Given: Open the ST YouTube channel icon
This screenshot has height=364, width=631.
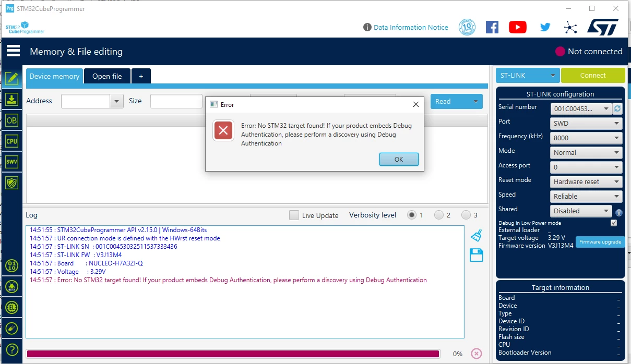Looking at the screenshot, I should (518, 27).
